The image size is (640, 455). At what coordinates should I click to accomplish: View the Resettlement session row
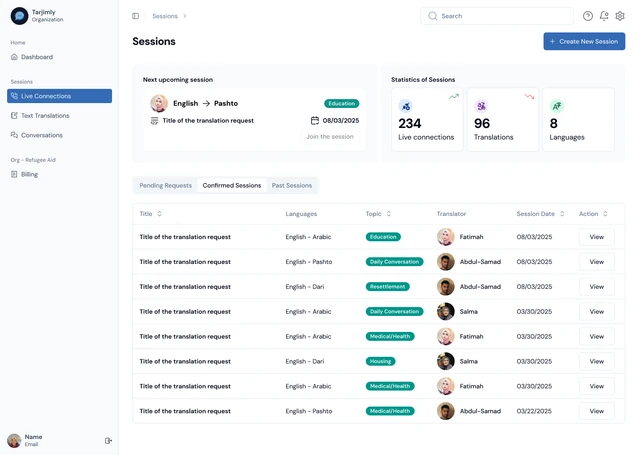point(596,287)
